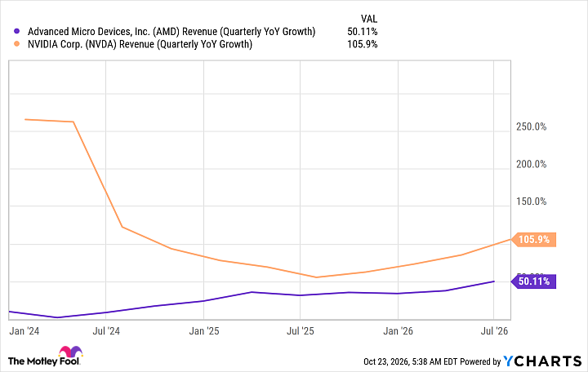Click the 250.0% y-axis label
The image size is (588, 372).
[x=531, y=126]
